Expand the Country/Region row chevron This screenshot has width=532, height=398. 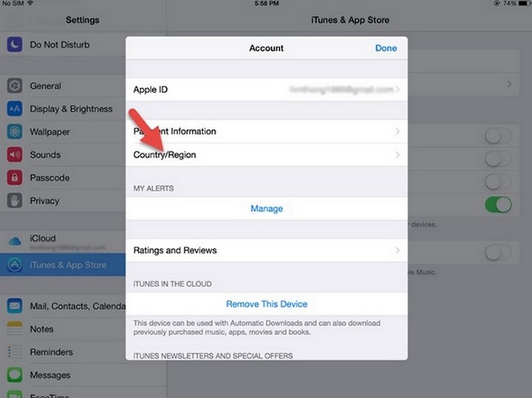coord(398,155)
